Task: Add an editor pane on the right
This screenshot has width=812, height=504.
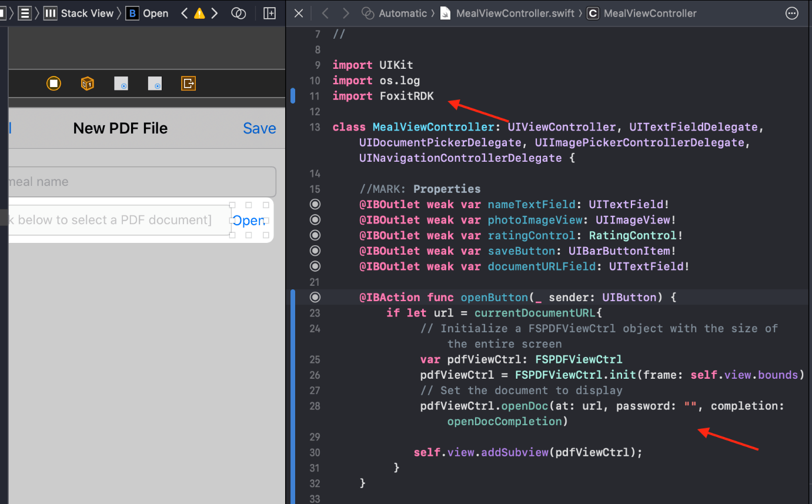Action: tap(269, 13)
